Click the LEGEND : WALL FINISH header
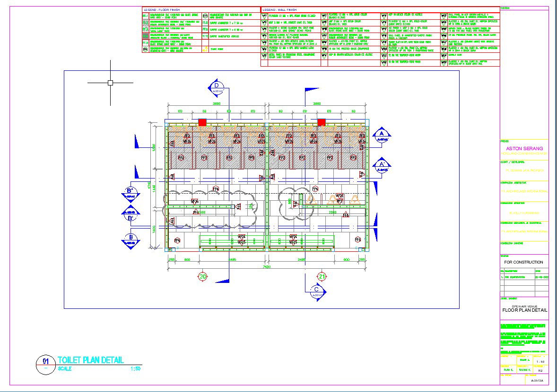 click(x=280, y=9)
